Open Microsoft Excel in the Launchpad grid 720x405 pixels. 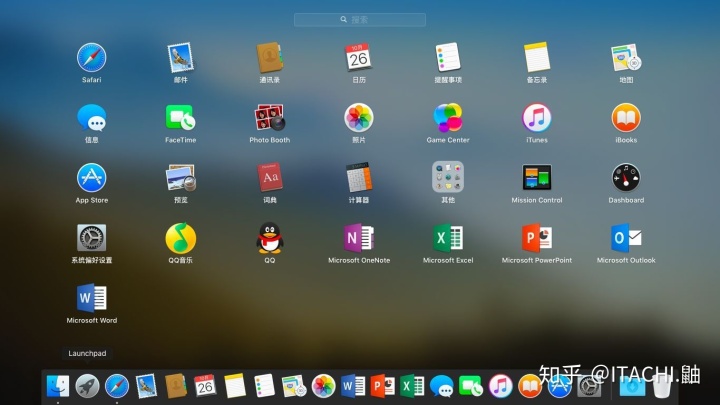pyautogui.click(x=448, y=238)
